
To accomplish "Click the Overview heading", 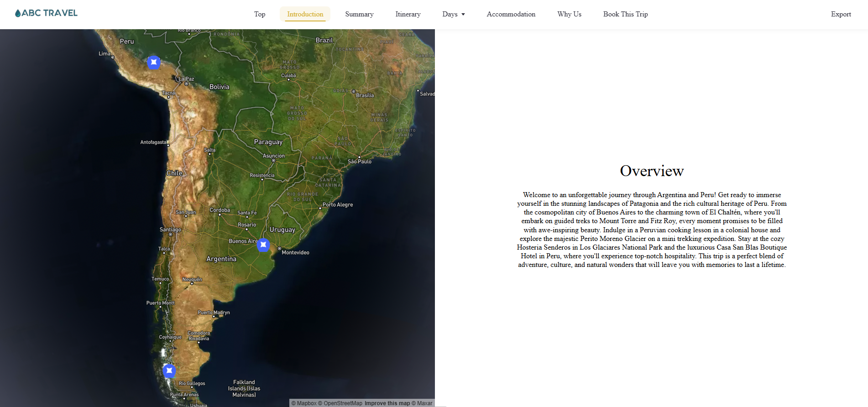I will [x=652, y=171].
